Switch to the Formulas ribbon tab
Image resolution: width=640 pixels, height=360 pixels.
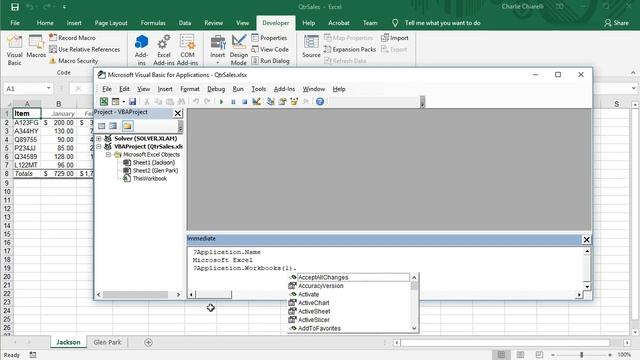(153, 23)
